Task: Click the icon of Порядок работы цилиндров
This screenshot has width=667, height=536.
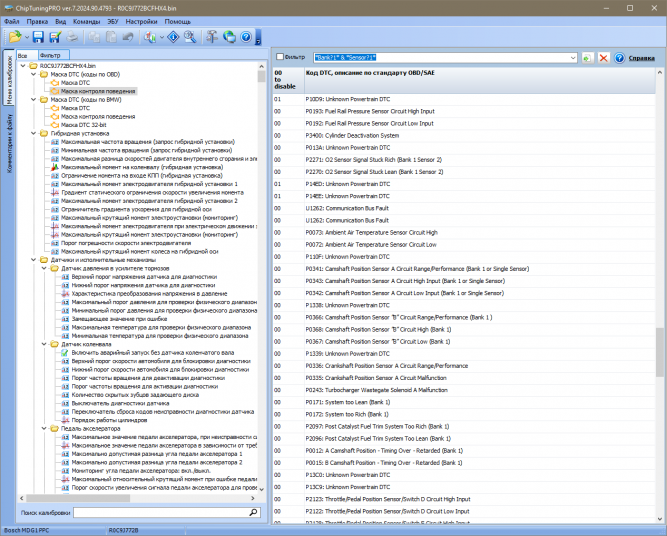Action: pos(65,420)
